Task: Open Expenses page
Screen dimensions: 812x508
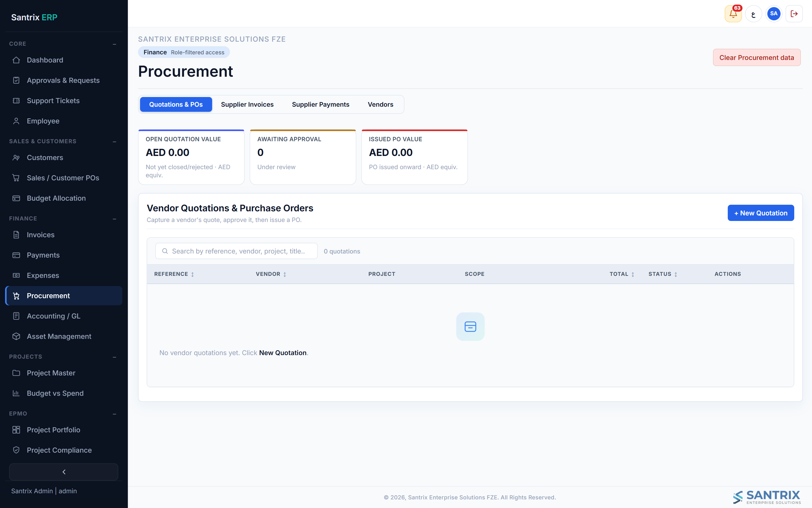Action: tap(64, 276)
